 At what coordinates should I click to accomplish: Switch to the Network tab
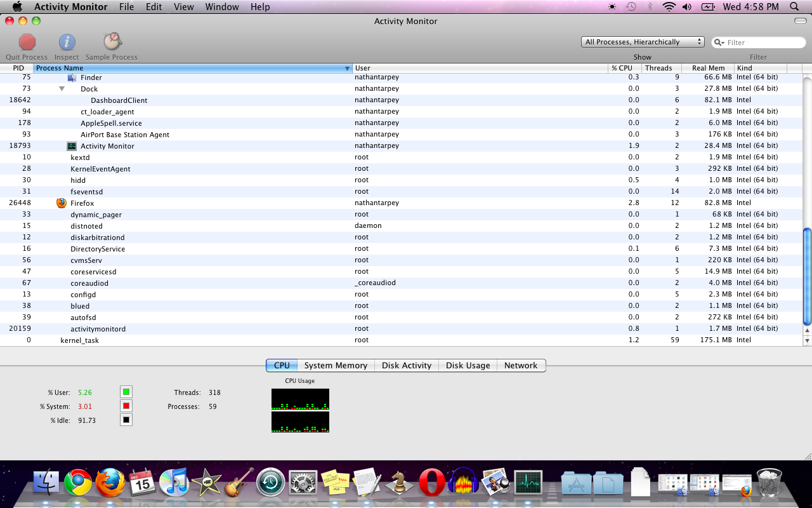pos(521,365)
